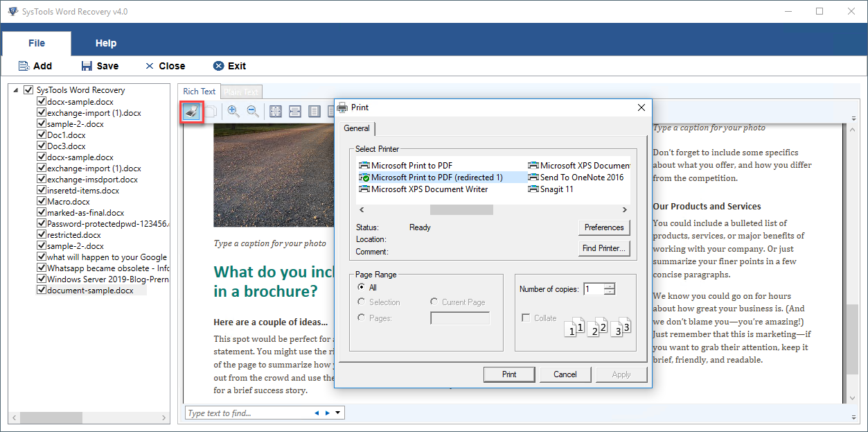This screenshot has height=432, width=868.
Task: Select the Windows Server 2019-Blog file name
Action: (x=109, y=279)
